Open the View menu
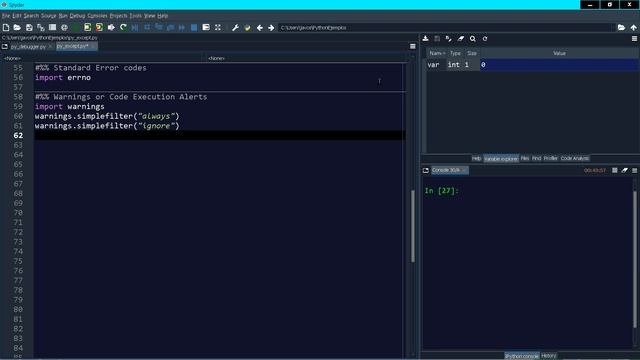640x360 pixels. (x=149, y=16)
